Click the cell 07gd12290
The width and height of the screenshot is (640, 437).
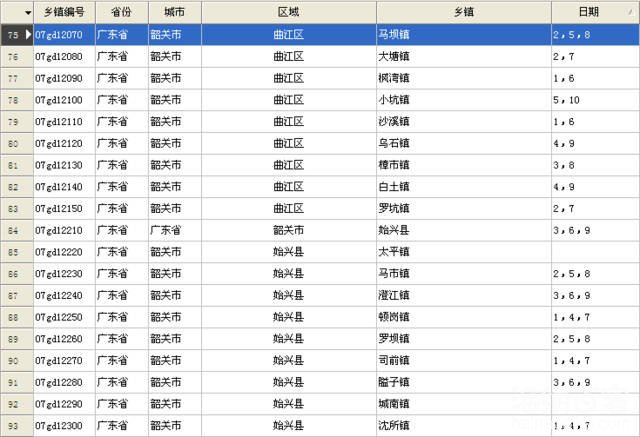pos(64,404)
